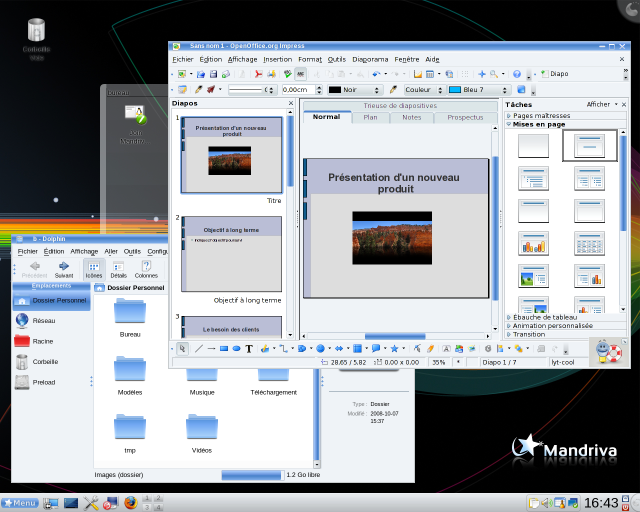Switch to the Notes view tab
Image resolution: width=640 pixels, height=512 pixels.
(x=411, y=118)
